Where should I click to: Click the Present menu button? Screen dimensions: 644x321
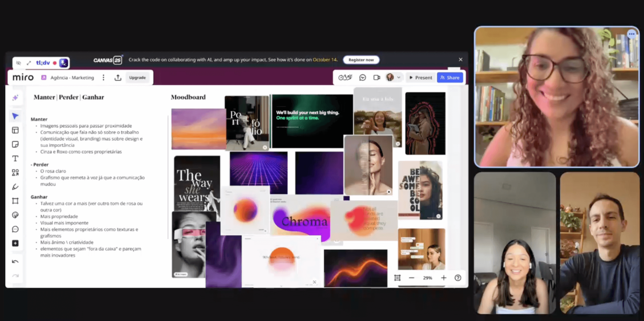[x=421, y=78]
